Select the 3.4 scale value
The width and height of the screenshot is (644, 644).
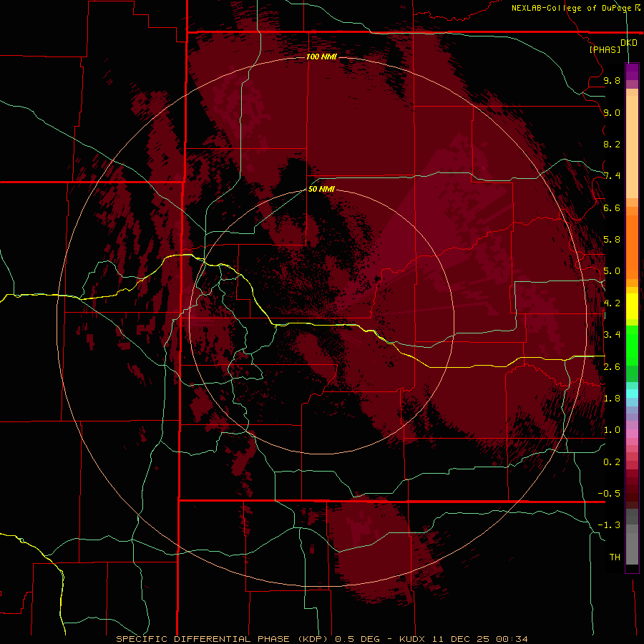tap(612, 335)
